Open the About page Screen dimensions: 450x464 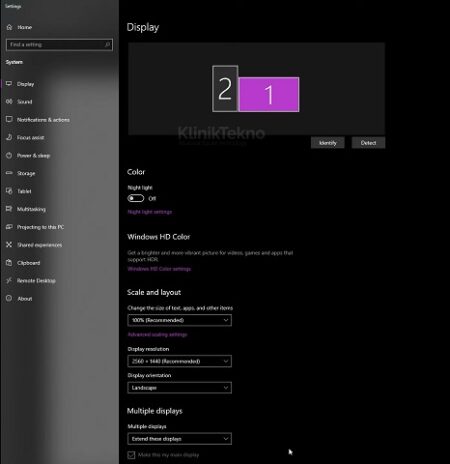(x=59, y=299)
